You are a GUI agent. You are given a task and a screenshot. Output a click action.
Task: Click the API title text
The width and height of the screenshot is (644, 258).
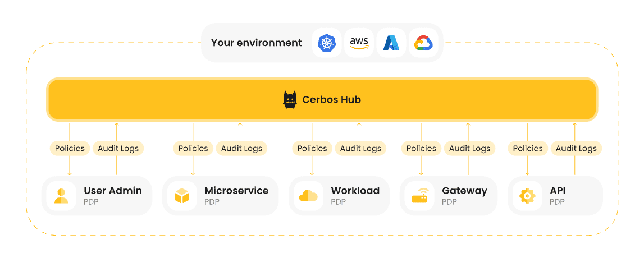(558, 191)
